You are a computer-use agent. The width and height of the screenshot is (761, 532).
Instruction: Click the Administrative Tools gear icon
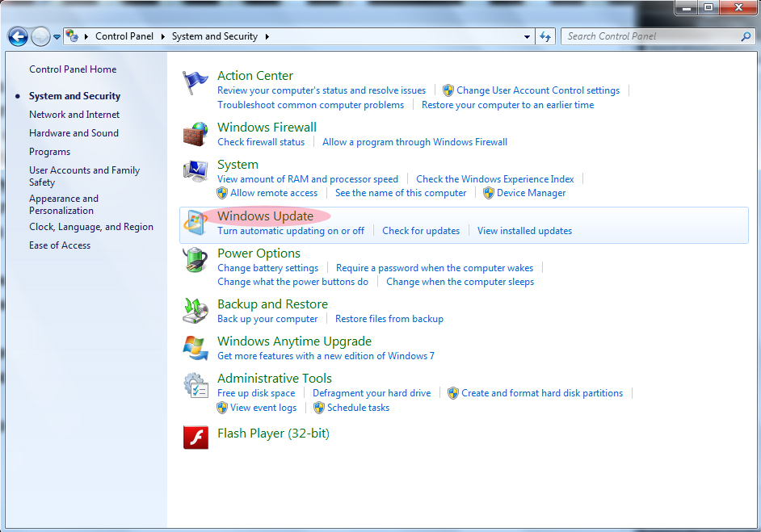coord(196,385)
